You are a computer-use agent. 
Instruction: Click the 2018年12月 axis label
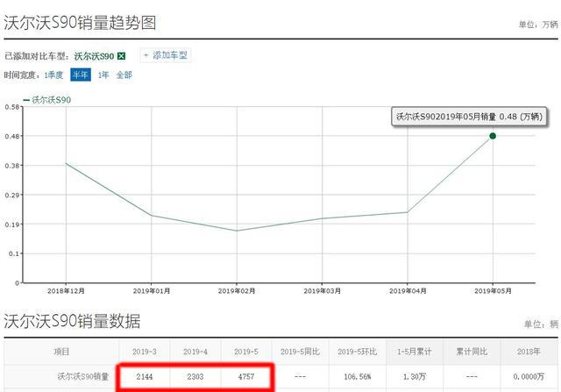tap(66, 291)
